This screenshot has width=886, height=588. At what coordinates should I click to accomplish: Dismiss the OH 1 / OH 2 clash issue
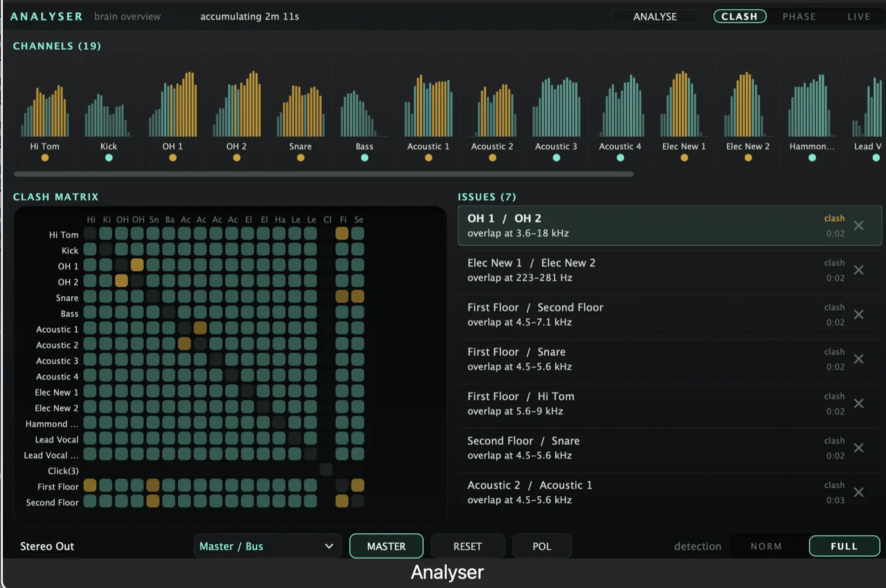[858, 225]
